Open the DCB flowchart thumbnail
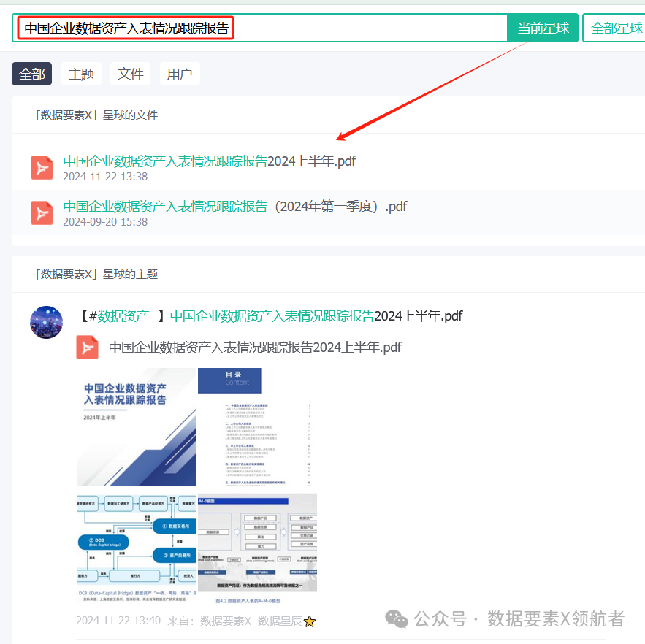 pos(137,549)
